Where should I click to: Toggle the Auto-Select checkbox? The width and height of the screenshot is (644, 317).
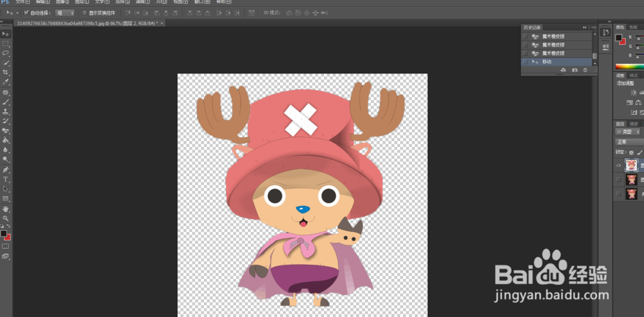click(x=26, y=13)
